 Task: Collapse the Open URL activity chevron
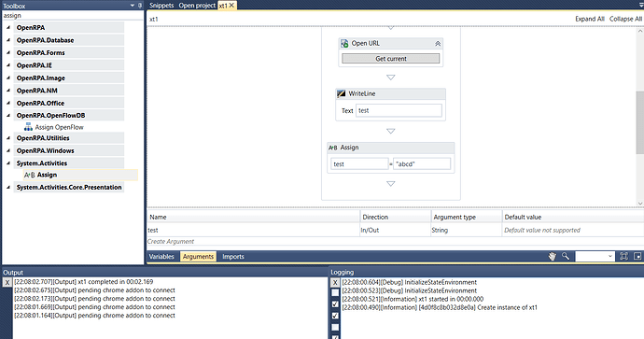[x=438, y=44]
